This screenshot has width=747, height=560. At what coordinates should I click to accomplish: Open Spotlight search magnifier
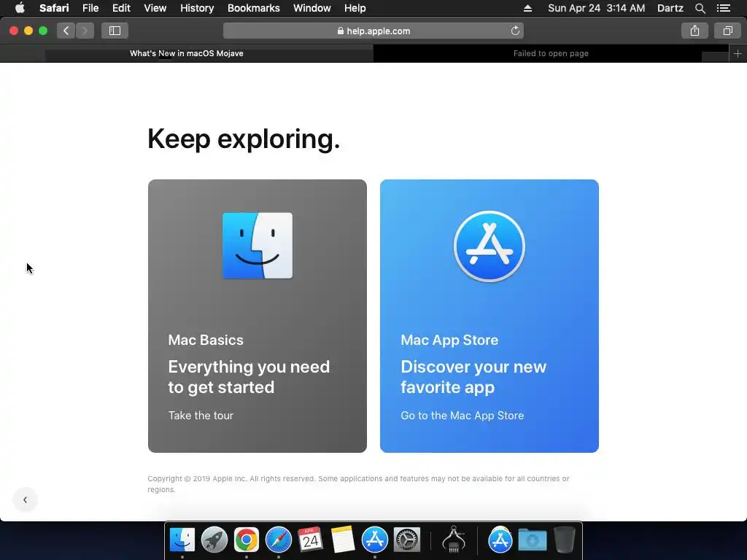[700, 8]
